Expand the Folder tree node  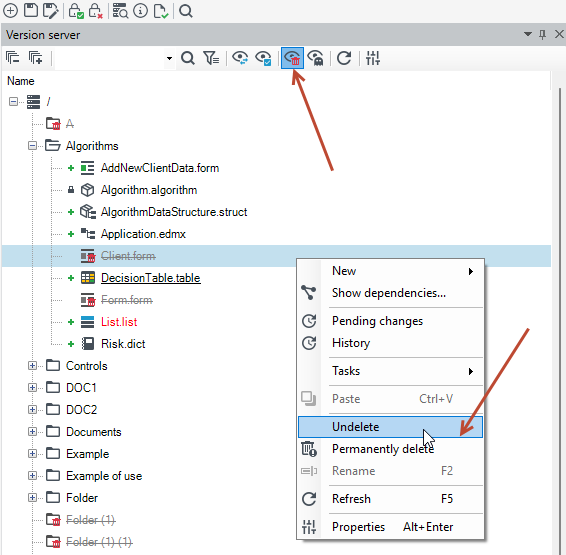pyautogui.click(x=32, y=498)
